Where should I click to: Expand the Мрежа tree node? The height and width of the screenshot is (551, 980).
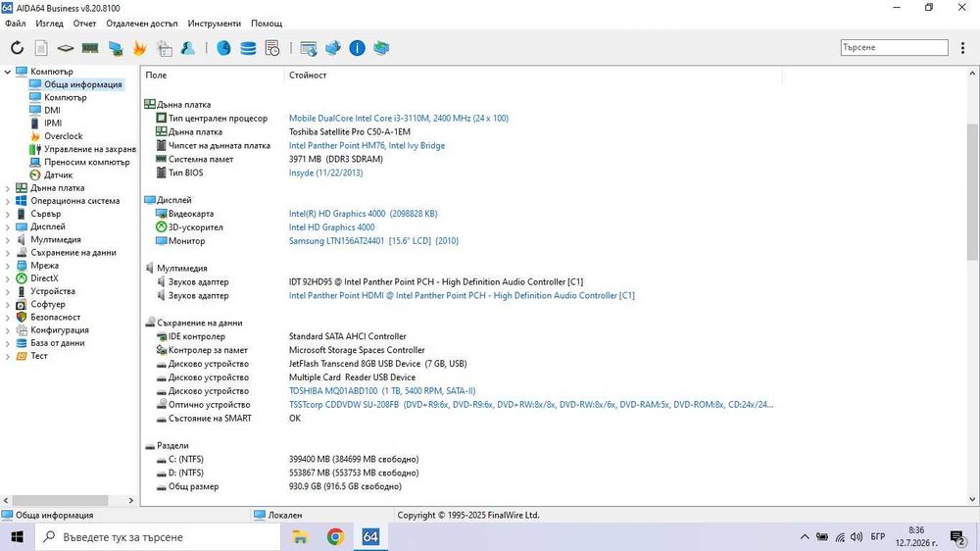click(8, 265)
